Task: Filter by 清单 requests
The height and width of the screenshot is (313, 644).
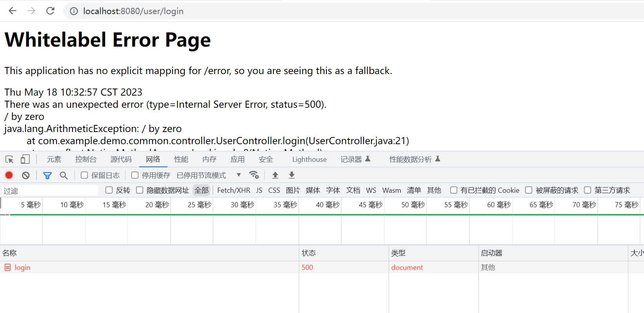Action: [414, 190]
